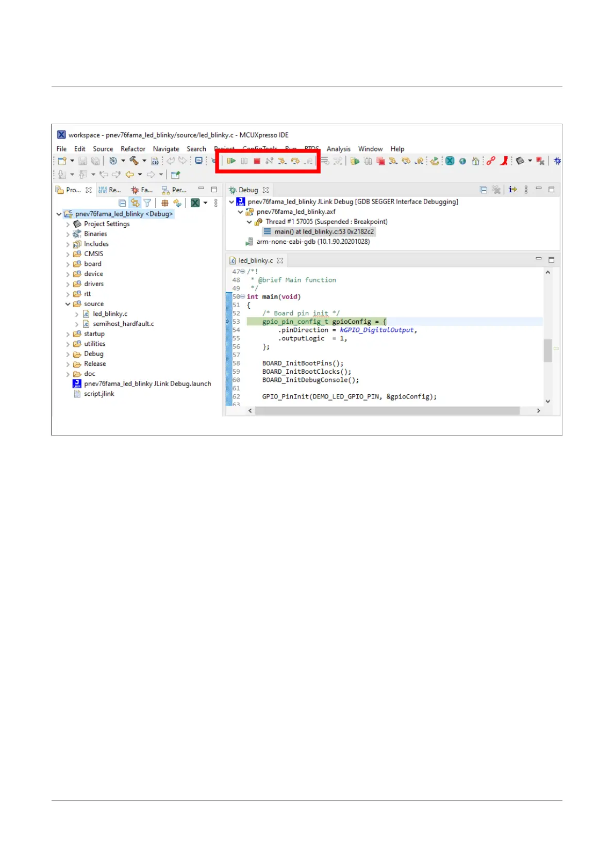Open the Window menu

371,149
